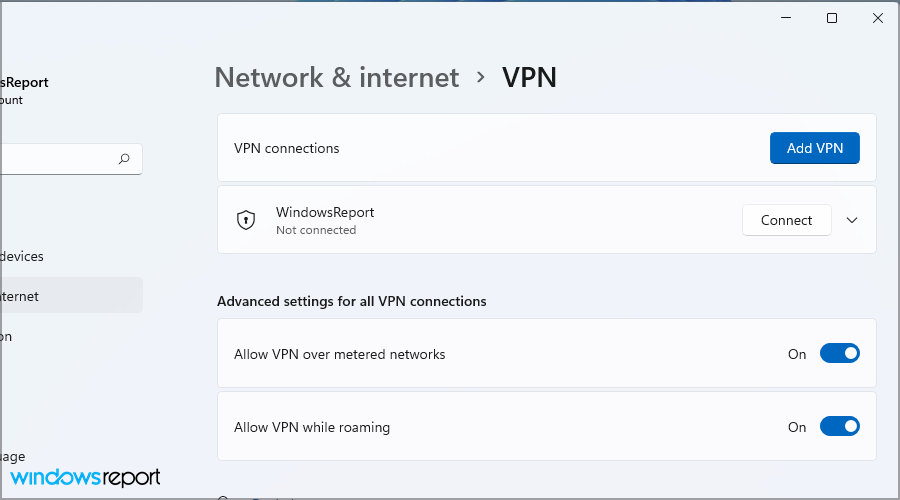
Task: Turn off Allow VPN while roaming
Action: click(839, 427)
